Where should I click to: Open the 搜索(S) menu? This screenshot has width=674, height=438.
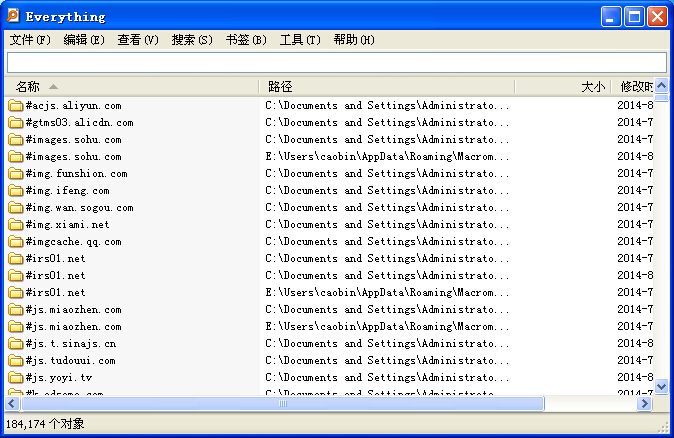[192, 40]
